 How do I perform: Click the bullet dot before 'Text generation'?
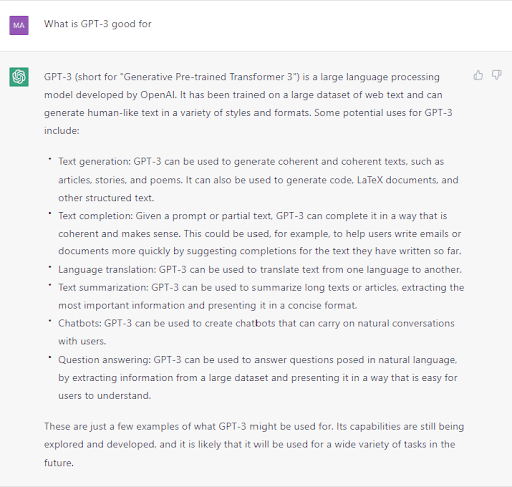click(x=50, y=159)
